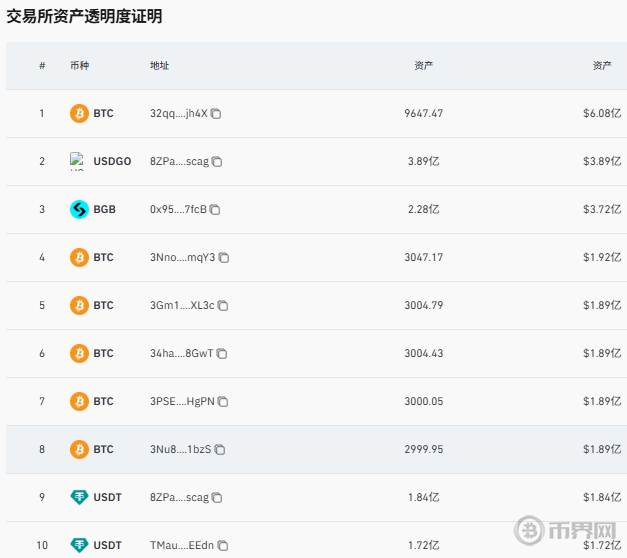
Task: Select the 3047.17 asset amount
Action: pos(423,258)
